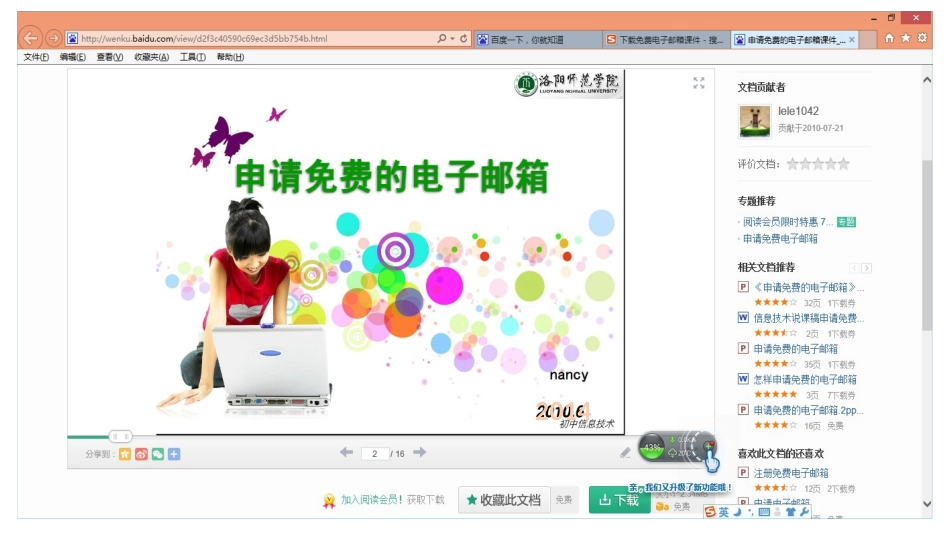Click the page scrollbar down arrow
This screenshot has width=950, height=535.
pyautogui.click(x=927, y=503)
